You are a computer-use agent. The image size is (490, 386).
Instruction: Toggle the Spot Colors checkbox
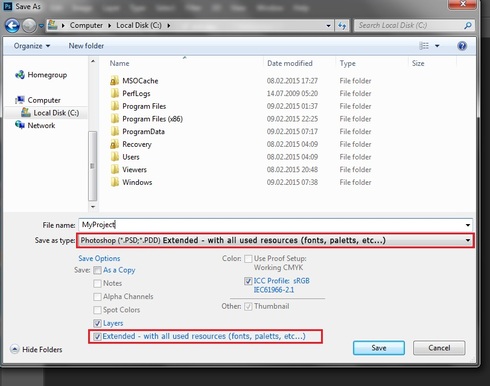tap(97, 310)
